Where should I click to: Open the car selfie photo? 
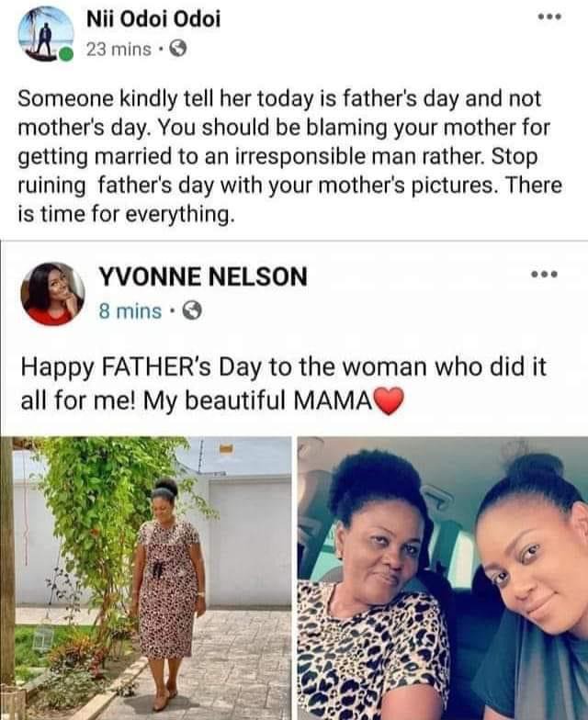pos(442,578)
